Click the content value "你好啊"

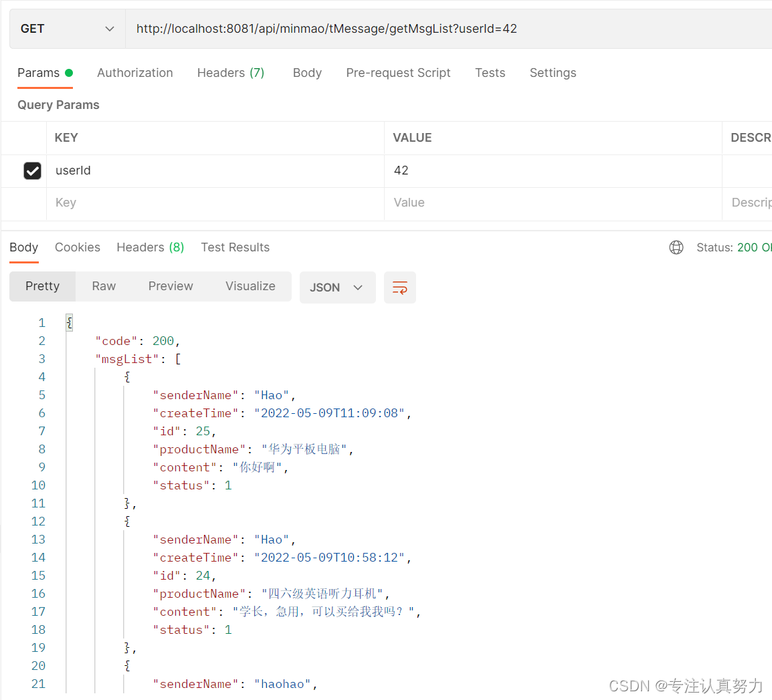click(x=257, y=467)
